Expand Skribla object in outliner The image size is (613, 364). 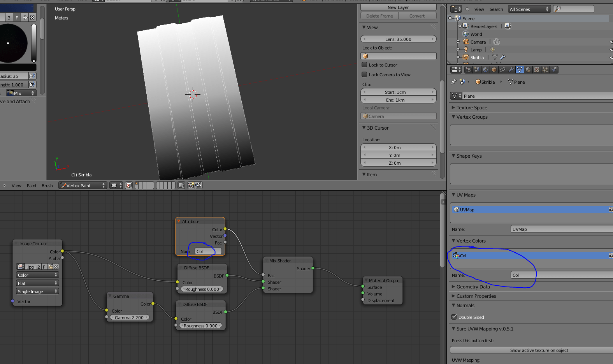click(x=458, y=57)
